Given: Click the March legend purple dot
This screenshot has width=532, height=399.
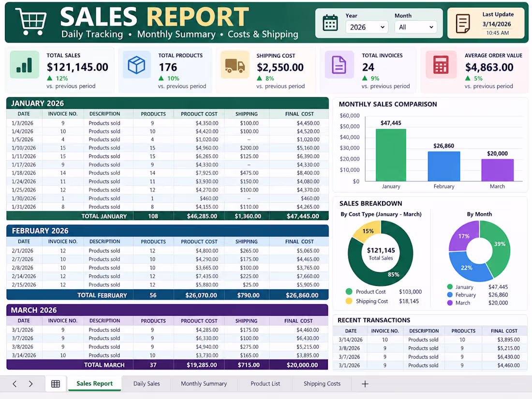Looking at the screenshot, I should coord(450,303).
